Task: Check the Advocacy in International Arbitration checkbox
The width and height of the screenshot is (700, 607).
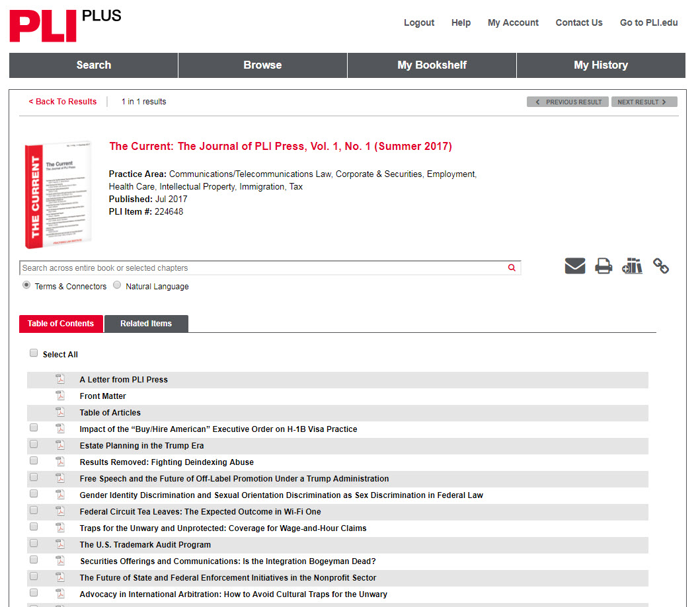Action: (x=34, y=592)
